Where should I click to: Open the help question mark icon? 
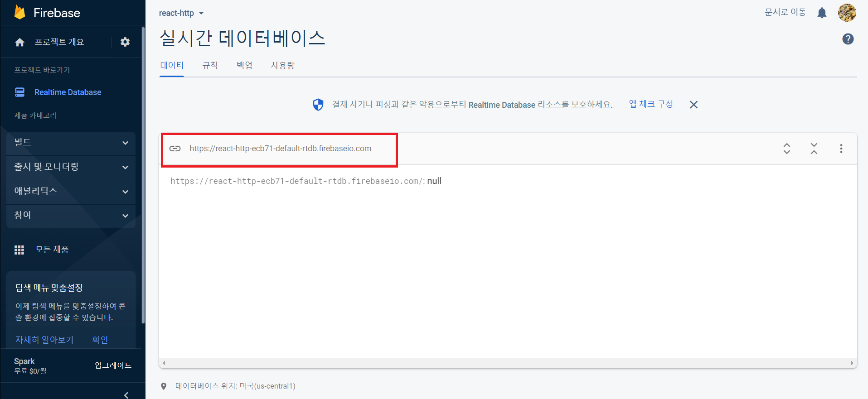tap(848, 39)
